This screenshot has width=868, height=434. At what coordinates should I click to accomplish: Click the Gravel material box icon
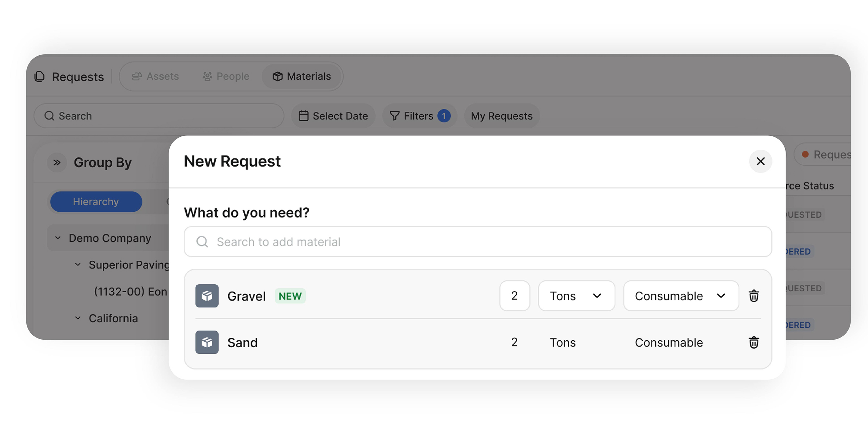pos(207,296)
